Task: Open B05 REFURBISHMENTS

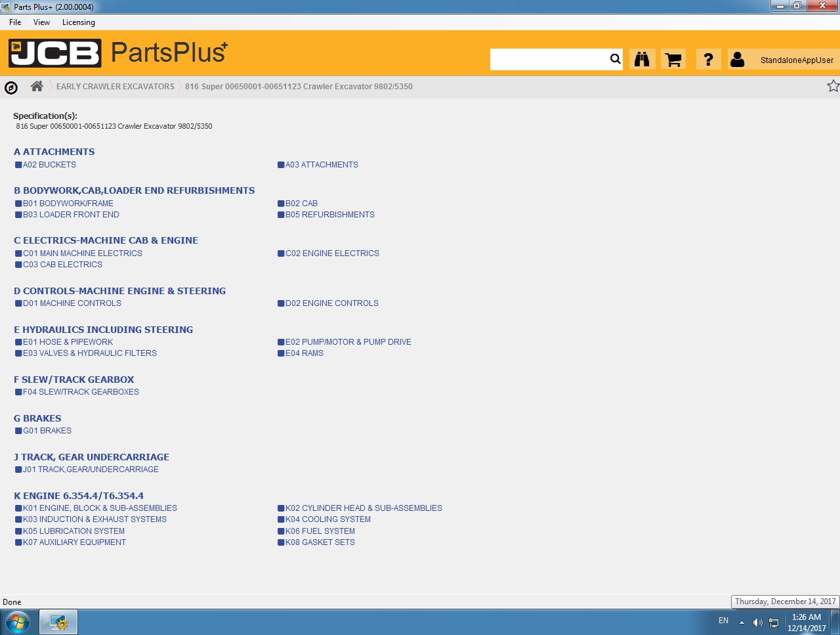Action: click(330, 215)
